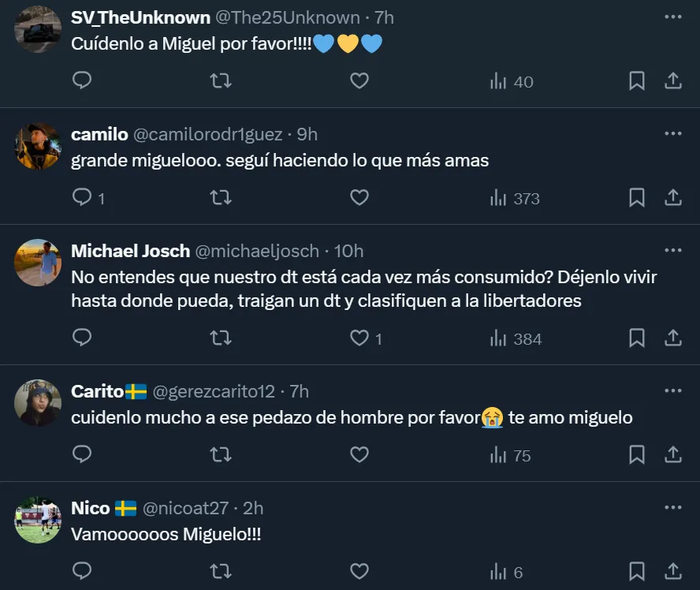Open Michael Josch's profile name link
The image size is (700, 590).
pyautogui.click(x=130, y=251)
